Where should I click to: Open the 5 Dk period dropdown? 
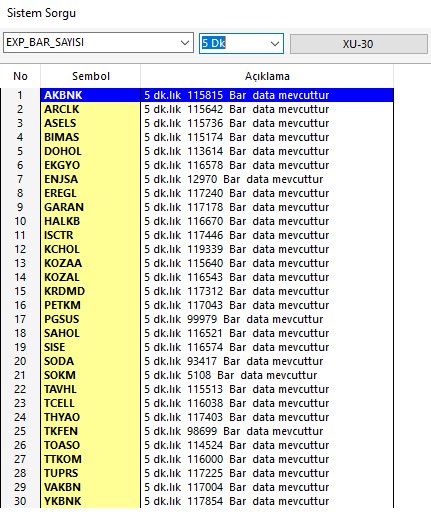241,43
